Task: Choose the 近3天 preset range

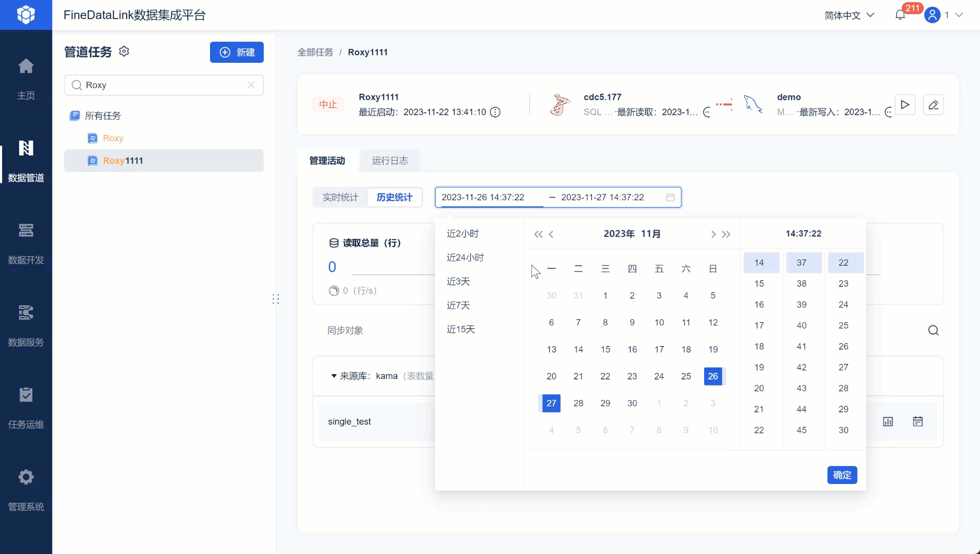Action: pyautogui.click(x=458, y=282)
